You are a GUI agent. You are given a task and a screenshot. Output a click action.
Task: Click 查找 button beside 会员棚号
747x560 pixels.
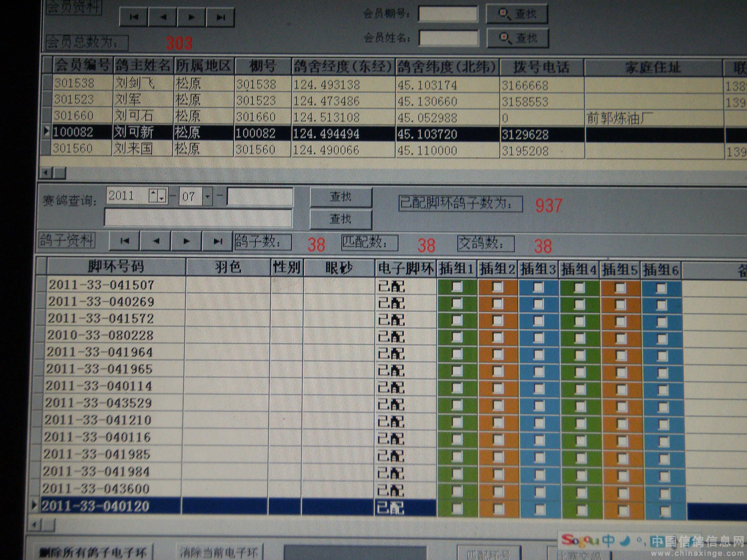click(516, 14)
